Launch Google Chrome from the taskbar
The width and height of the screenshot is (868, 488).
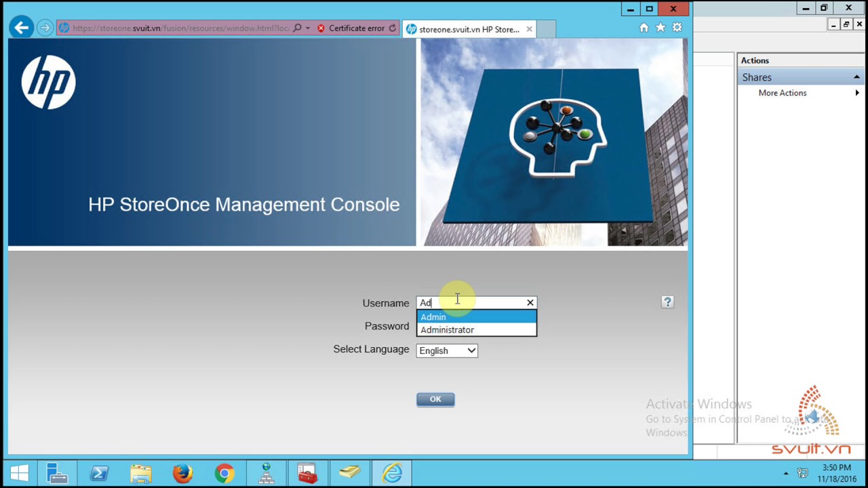pos(224,472)
